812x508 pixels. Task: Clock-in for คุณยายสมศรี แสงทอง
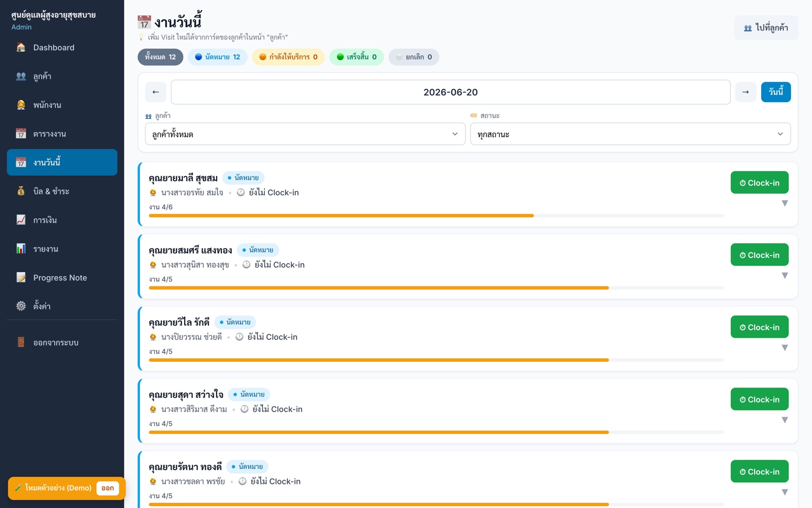(x=759, y=255)
